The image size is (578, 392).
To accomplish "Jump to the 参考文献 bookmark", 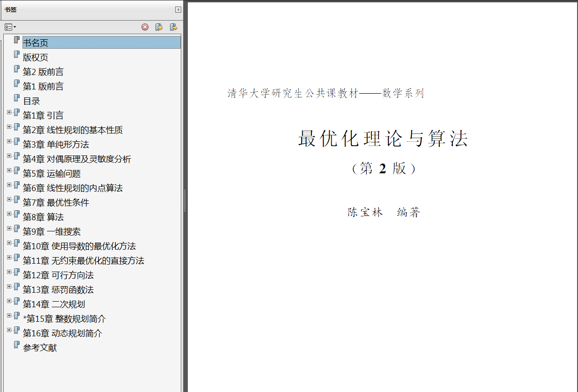I will coord(40,348).
